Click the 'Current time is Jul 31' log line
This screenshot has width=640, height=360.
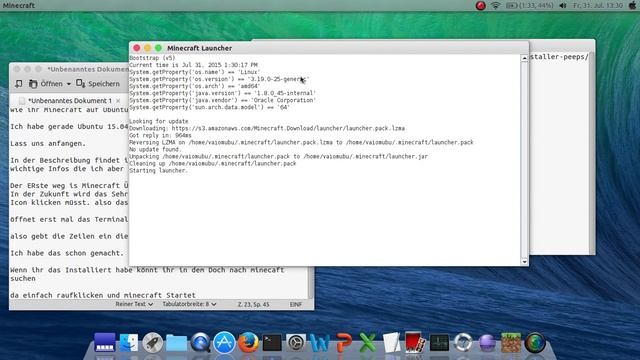[193, 65]
